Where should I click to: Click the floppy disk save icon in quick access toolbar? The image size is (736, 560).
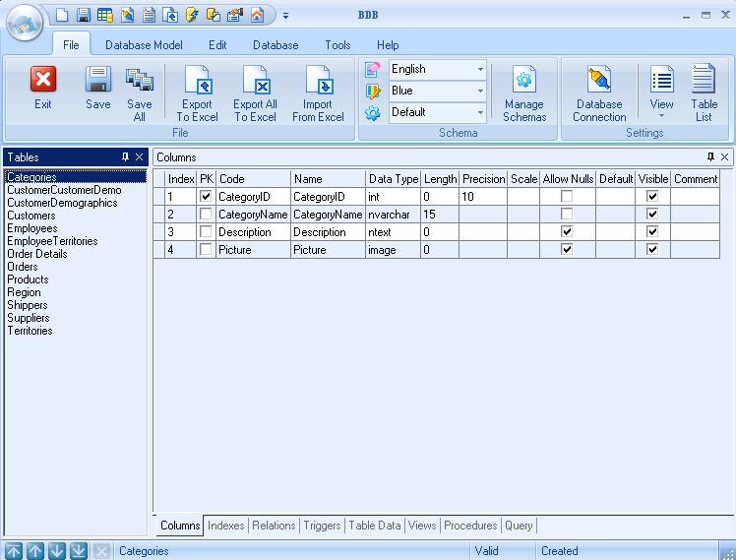click(83, 15)
